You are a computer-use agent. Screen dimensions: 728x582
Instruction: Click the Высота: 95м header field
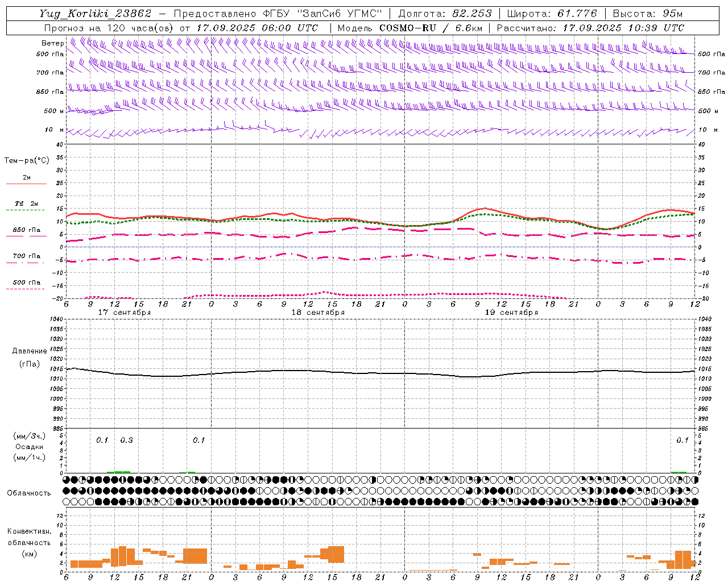pos(647,14)
